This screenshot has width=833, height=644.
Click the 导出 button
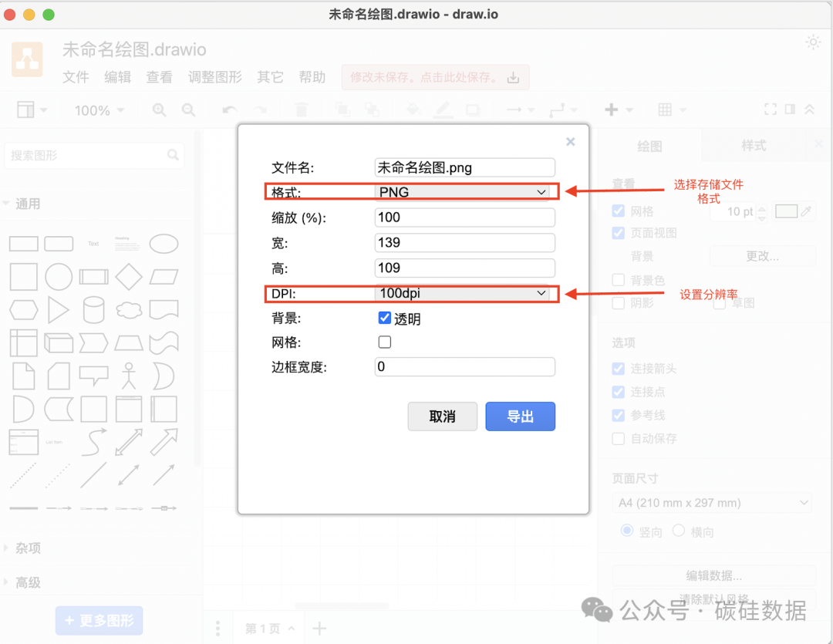pyautogui.click(x=520, y=416)
